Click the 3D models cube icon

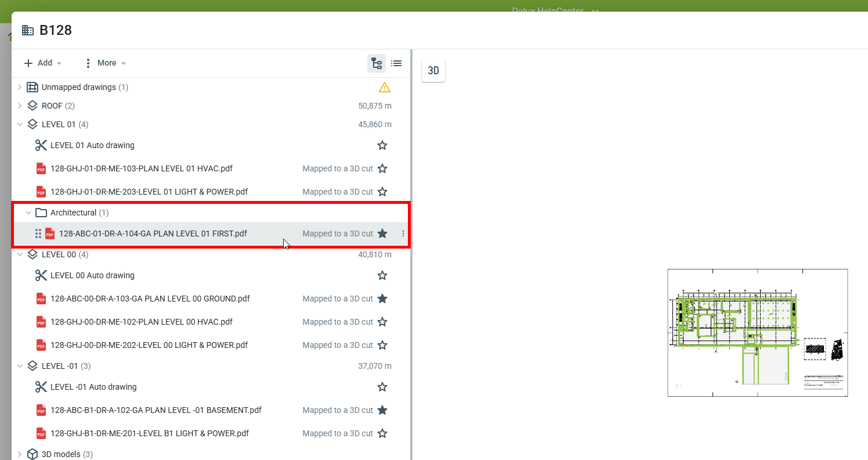click(32, 454)
